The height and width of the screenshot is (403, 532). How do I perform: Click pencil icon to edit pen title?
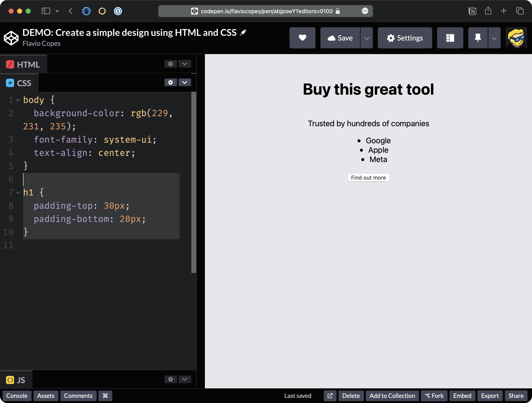(x=243, y=32)
